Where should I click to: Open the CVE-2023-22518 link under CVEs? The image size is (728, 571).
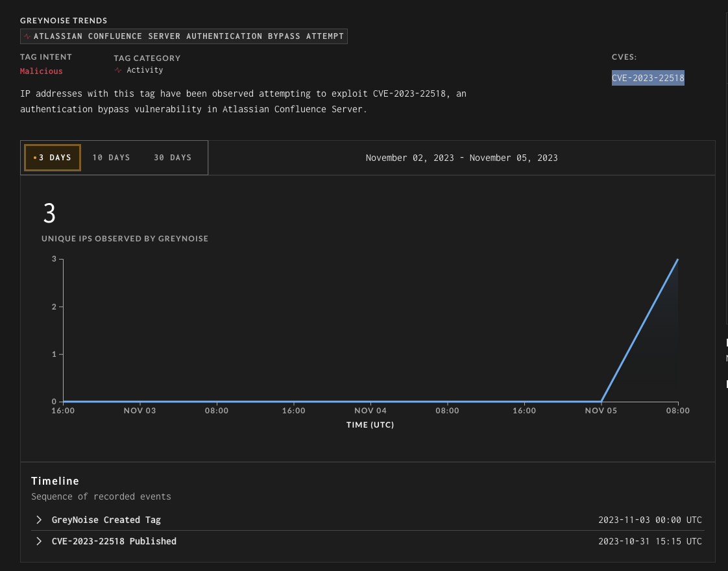[x=648, y=78]
